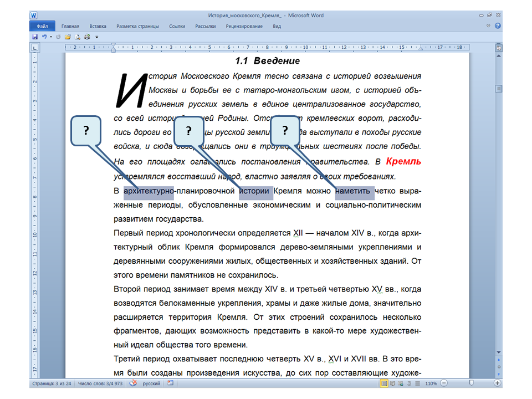Screen dimensions: 532x399
Task: Switch to Full Screen Reading view
Action: tap(392, 383)
